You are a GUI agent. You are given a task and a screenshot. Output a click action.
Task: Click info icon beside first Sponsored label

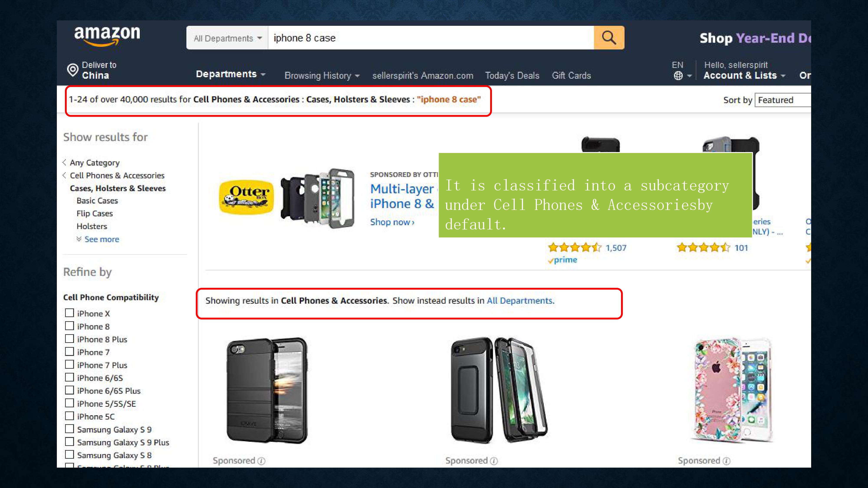click(261, 461)
